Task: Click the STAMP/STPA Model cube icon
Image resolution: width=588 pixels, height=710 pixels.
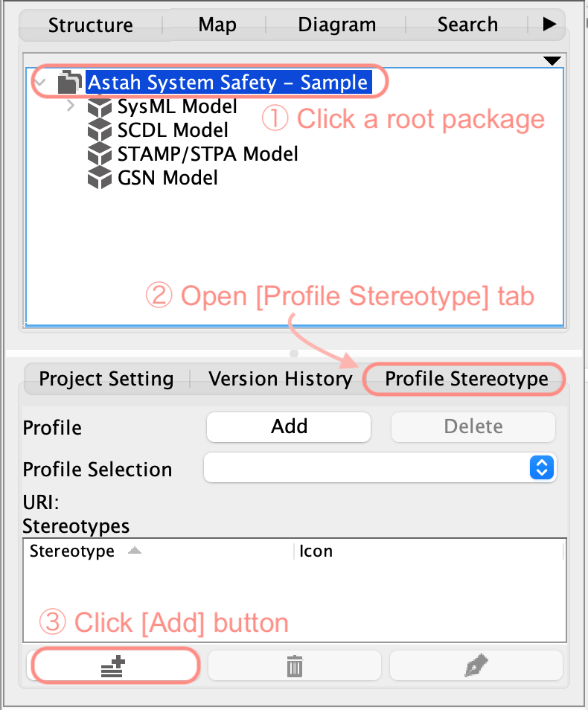Action: 99,154
